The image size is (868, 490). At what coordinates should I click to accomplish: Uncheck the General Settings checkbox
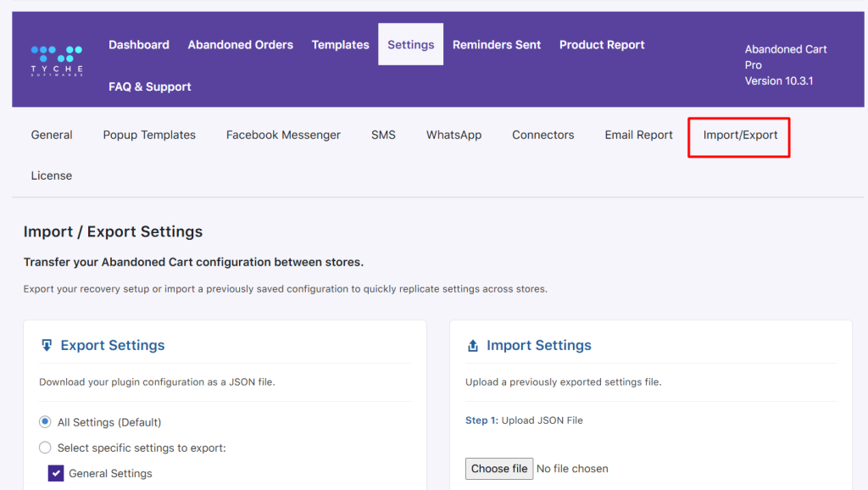tap(56, 473)
